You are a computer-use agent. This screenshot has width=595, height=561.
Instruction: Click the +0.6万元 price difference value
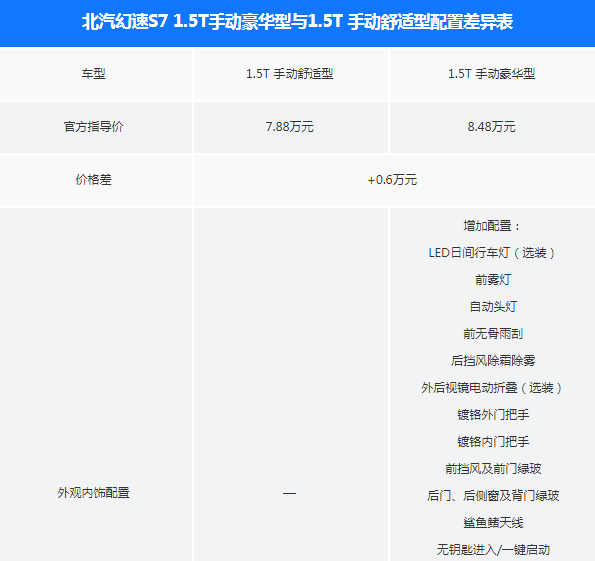coord(392,180)
